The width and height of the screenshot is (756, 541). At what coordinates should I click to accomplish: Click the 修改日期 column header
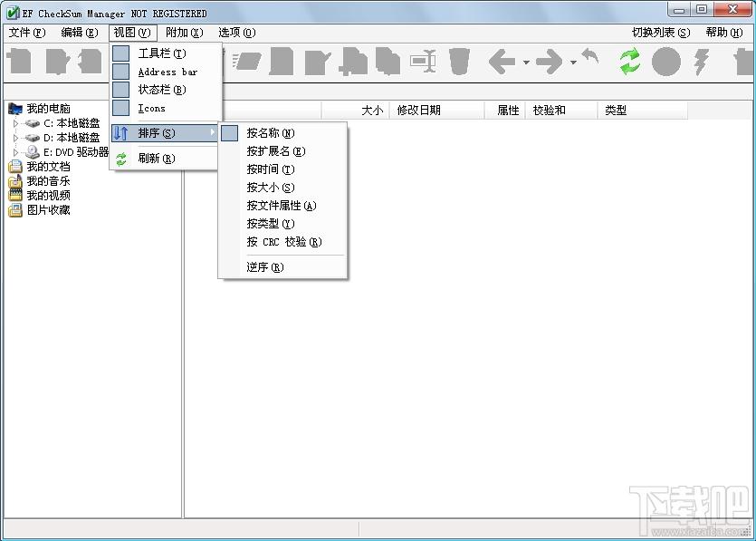(x=436, y=110)
